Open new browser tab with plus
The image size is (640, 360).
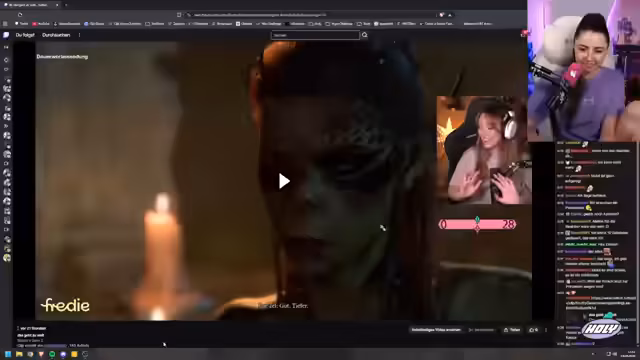tap(66, 5)
